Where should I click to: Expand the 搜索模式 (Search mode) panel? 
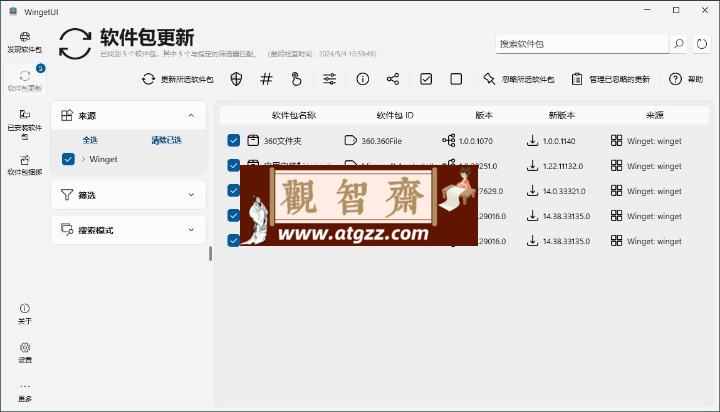click(191, 230)
